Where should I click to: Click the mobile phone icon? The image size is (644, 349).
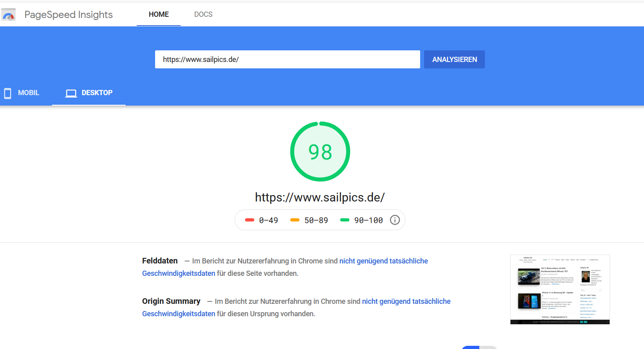[x=8, y=93]
